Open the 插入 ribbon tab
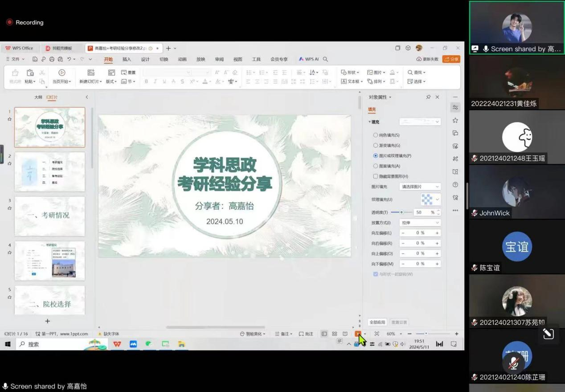Viewport: 565px width, 392px height. pyautogui.click(x=127, y=59)
